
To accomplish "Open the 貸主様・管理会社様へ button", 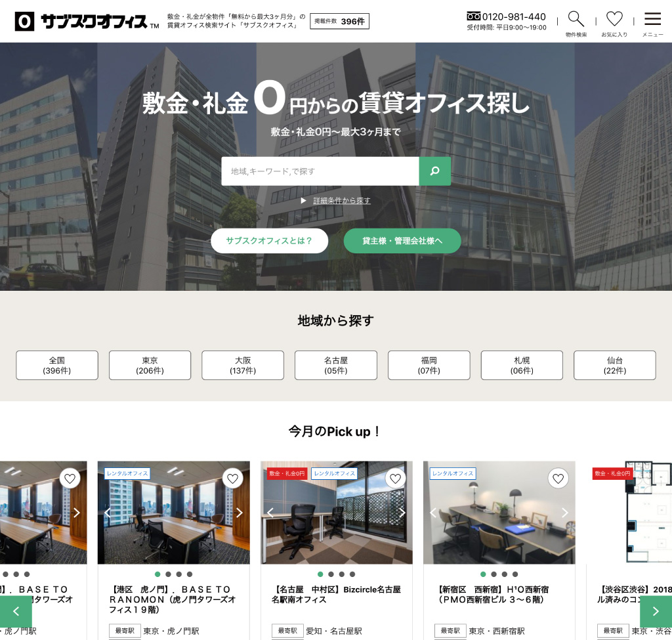I will coord(402,241).
